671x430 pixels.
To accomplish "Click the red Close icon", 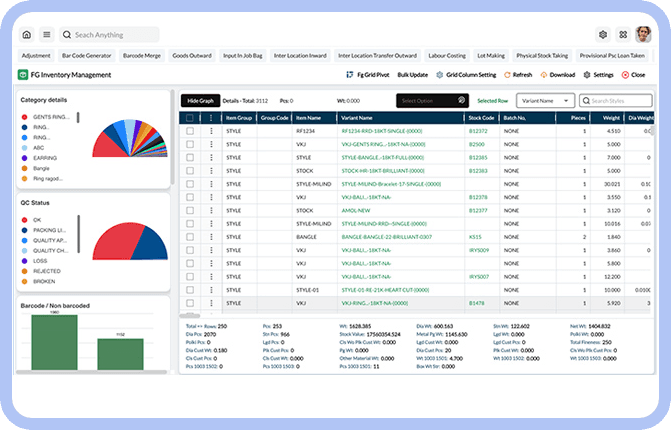I will (625, 74).
